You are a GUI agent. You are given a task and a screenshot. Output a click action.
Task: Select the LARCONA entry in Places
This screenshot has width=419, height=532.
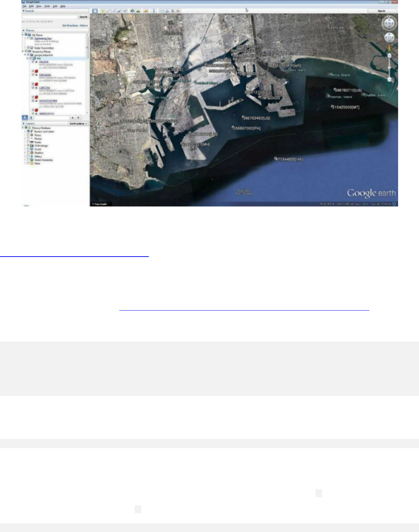pyautogui.click(x=45, y=88)
